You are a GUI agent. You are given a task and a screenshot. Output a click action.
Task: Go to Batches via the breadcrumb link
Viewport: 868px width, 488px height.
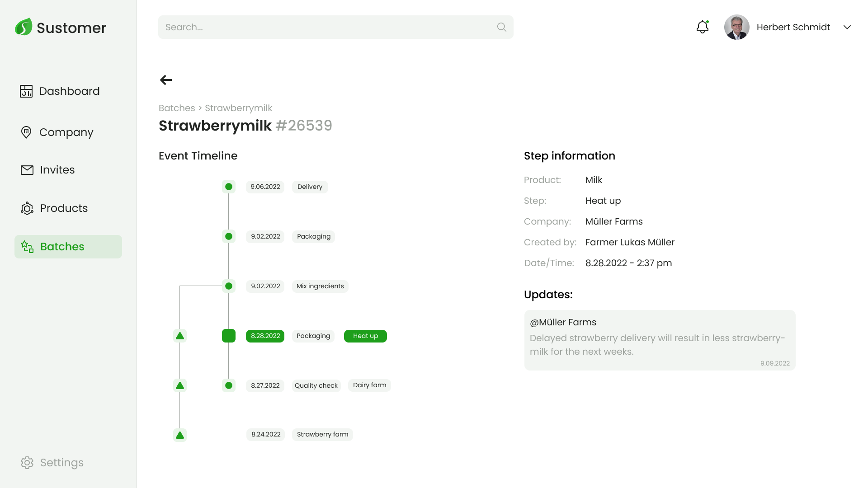177,108
